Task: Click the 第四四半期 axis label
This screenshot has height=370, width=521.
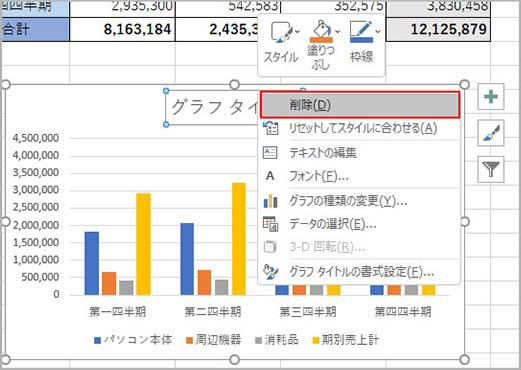Action: [x=403, y=312]
